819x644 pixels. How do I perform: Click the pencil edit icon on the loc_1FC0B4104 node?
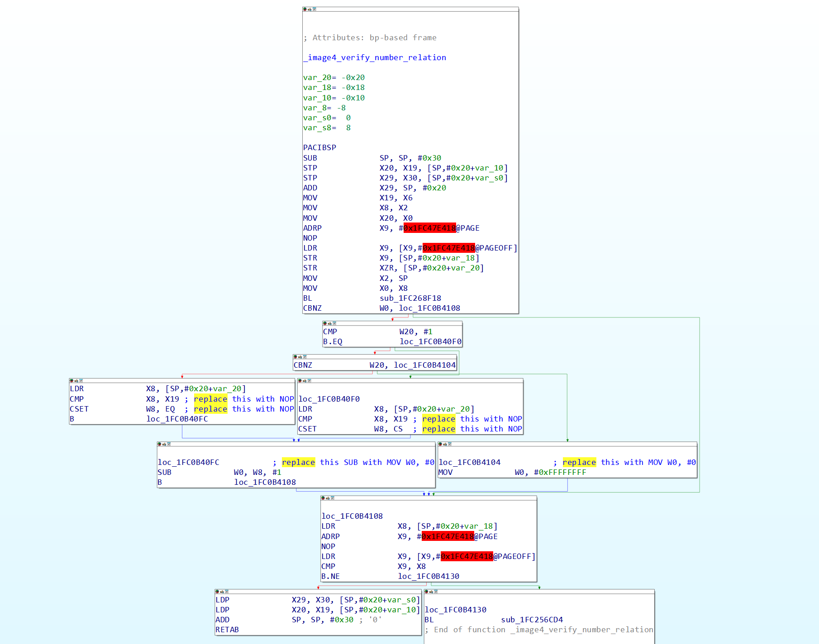pyautogui.click(x=445, y=444)
